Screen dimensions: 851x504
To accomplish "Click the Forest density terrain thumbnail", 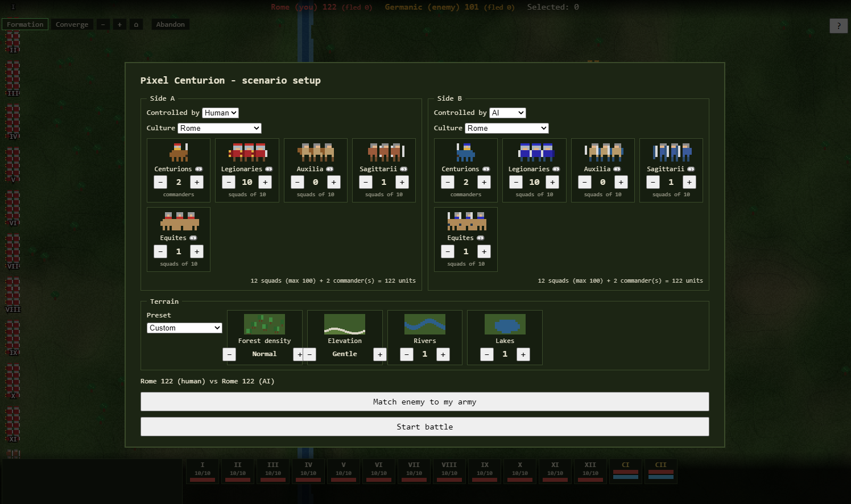I will 265,324.
